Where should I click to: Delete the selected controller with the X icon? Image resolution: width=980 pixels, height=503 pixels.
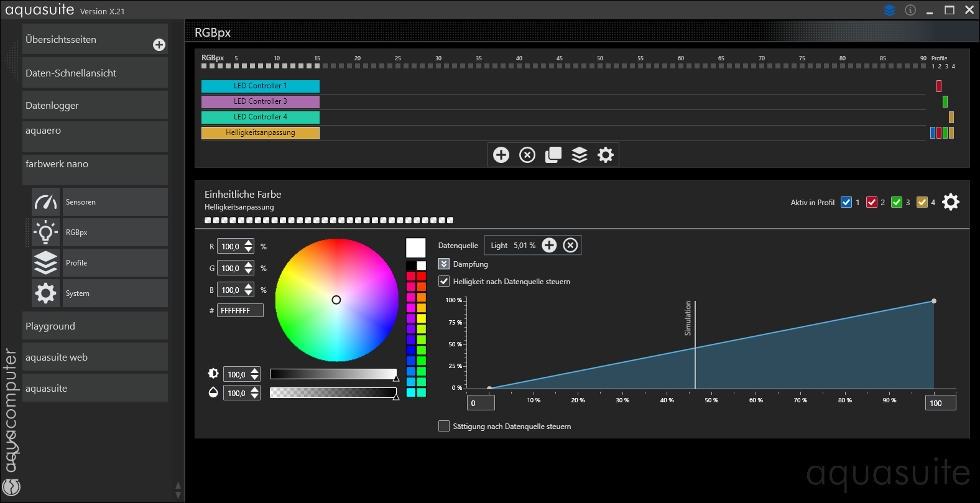[x=527, y=155]
